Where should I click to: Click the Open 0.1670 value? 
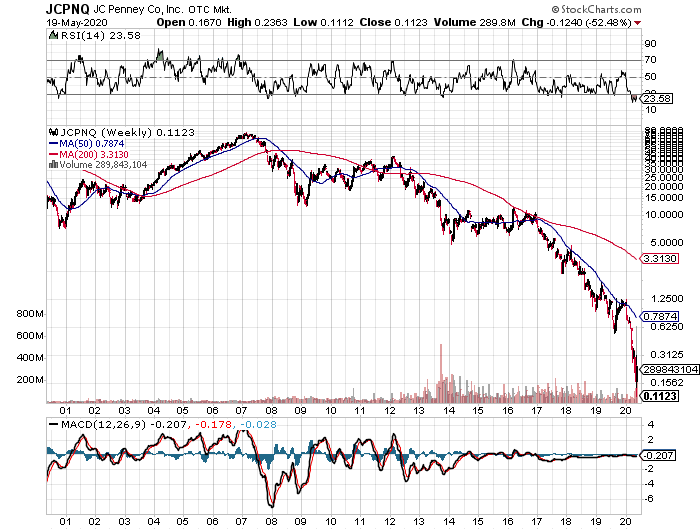tap(189, 22)
